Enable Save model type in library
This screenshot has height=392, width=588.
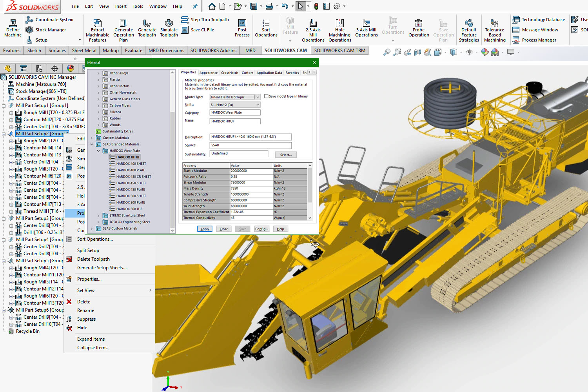click(x=266, y=96)
